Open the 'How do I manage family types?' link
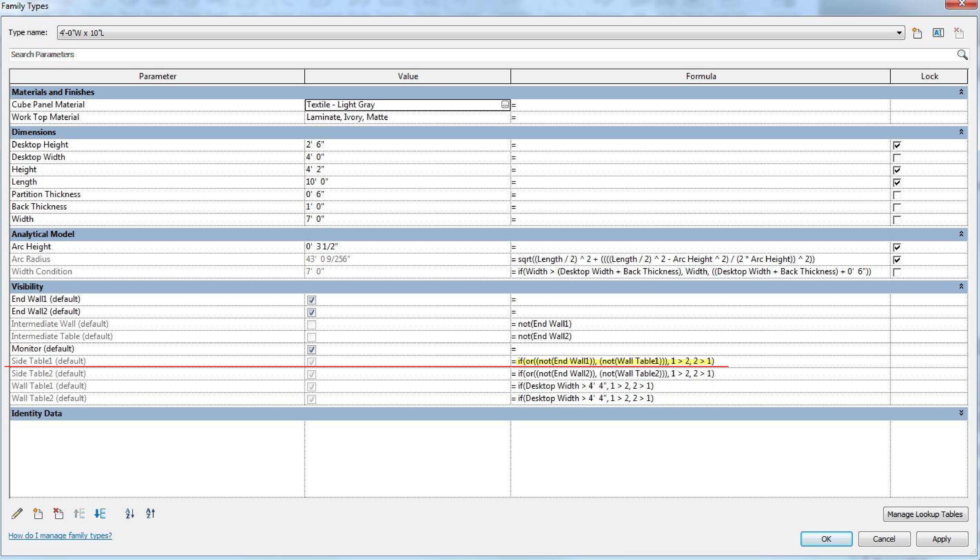 click(60, 535)
